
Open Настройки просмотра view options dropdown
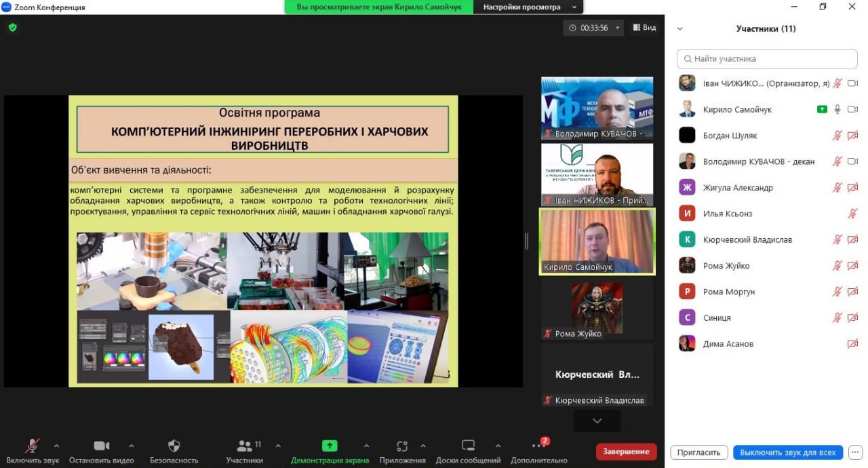coord(529,7)
